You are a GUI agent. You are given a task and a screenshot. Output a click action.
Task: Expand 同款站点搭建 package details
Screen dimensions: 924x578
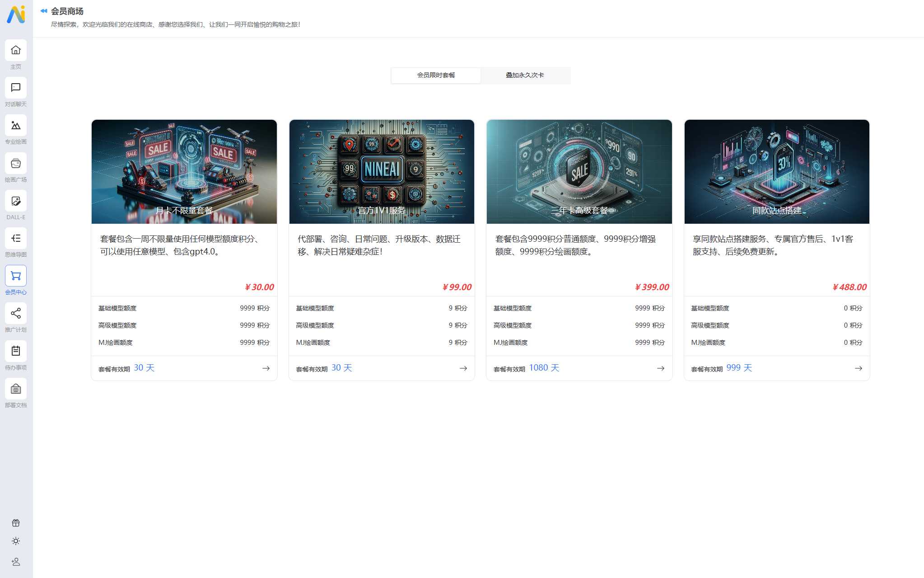point(858,368)
